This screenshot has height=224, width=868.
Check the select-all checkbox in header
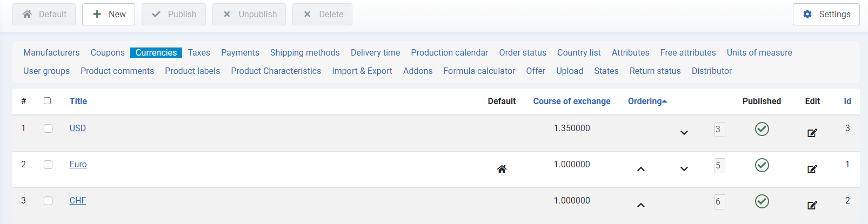pos(48,101)
